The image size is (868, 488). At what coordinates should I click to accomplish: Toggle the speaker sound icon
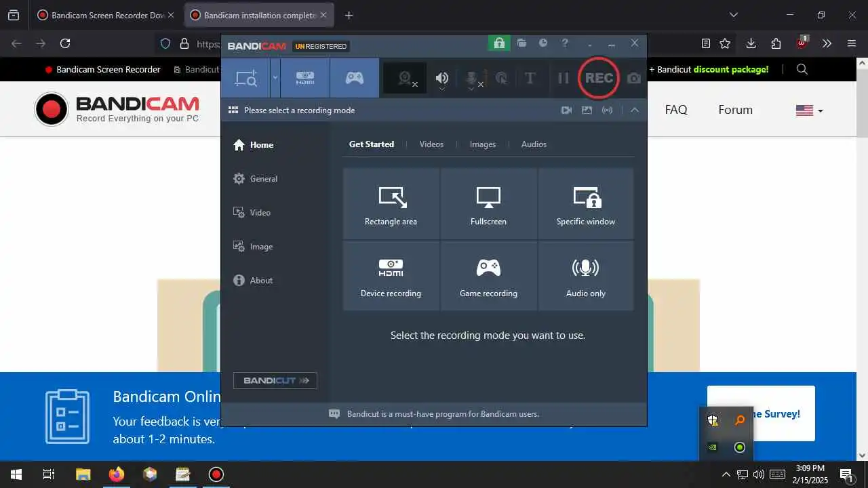point(442,79)
